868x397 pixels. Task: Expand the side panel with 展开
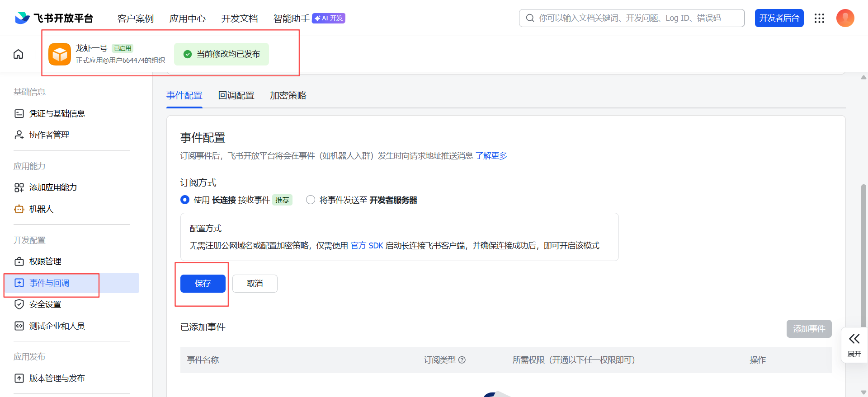tap(854, 345)
